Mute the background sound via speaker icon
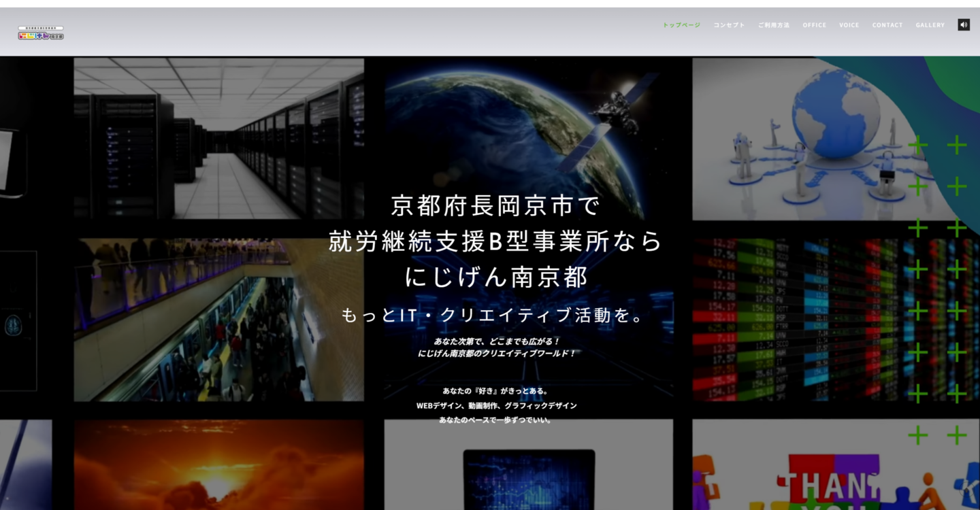Viewport: 980px width, 510px height. (963, 25)
